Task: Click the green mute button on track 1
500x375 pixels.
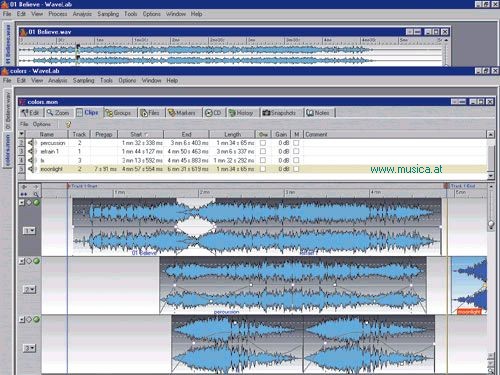Action: [36, 202]
